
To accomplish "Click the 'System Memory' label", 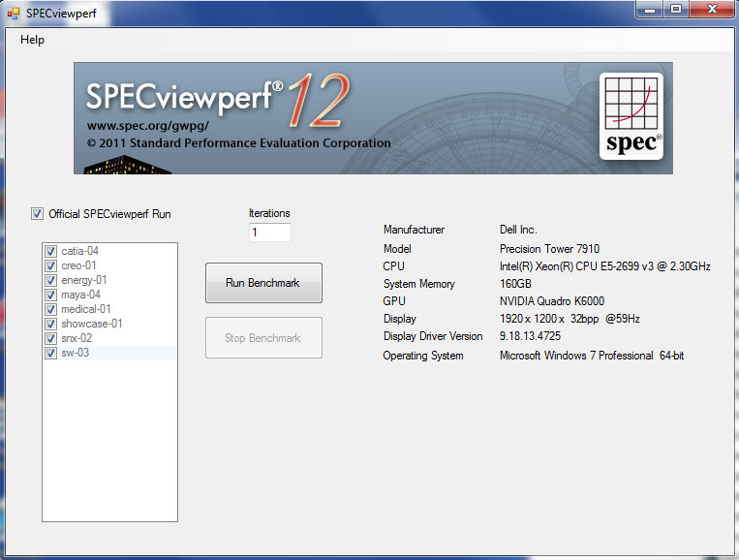I will coord(418,284).
